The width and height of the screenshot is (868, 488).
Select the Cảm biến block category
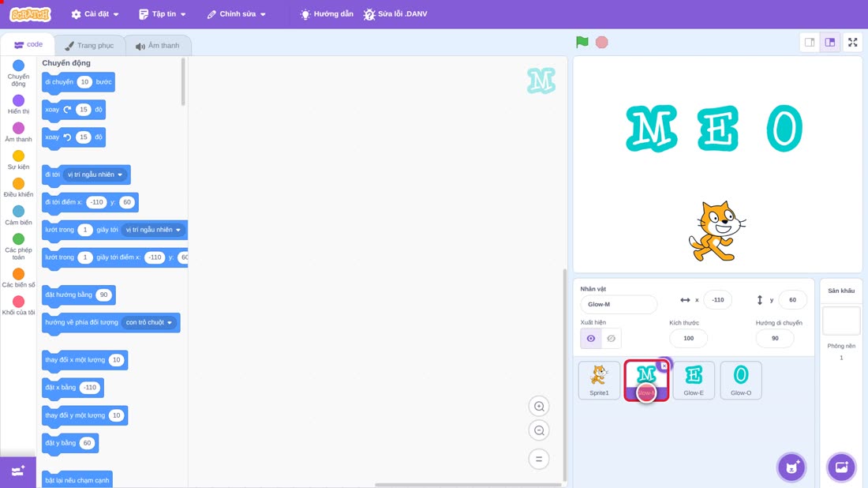click(18, 216)
